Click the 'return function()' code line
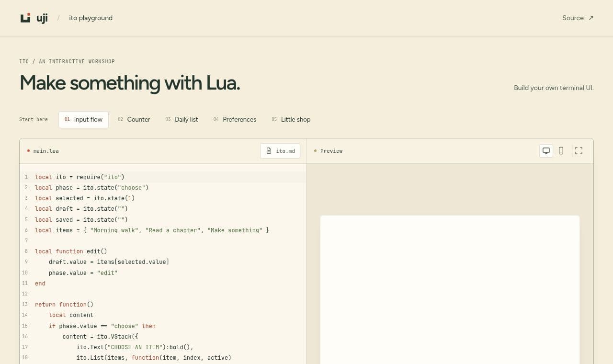The width and height of the screenshot is (613, 364). [64, 304]
